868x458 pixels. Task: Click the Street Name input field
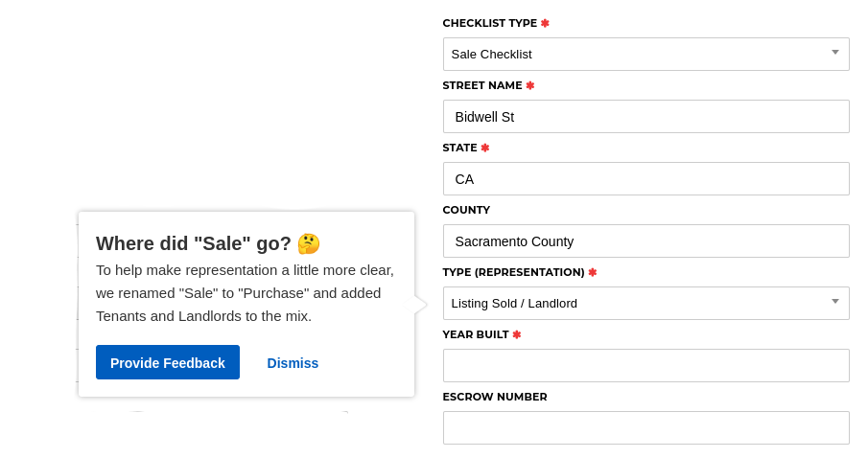tap(646, 117)
